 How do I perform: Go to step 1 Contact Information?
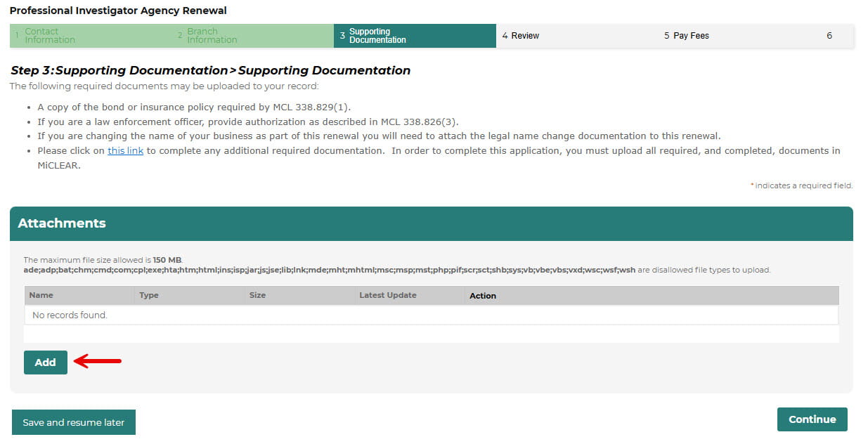[91, 36]
